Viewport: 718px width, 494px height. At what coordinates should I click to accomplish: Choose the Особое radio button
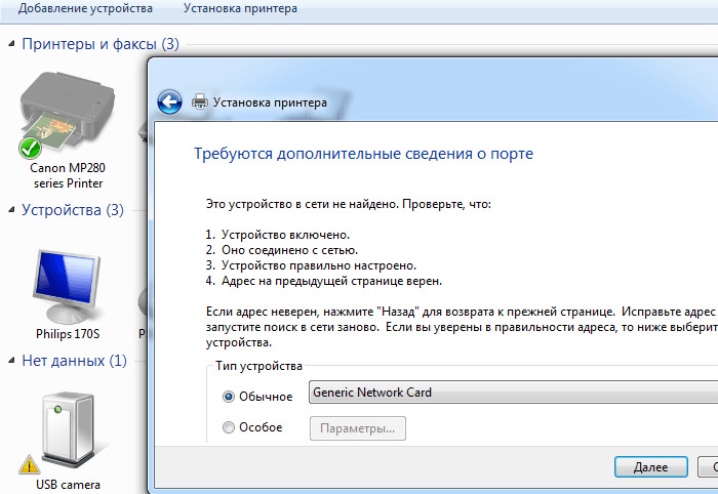[228, 428]
